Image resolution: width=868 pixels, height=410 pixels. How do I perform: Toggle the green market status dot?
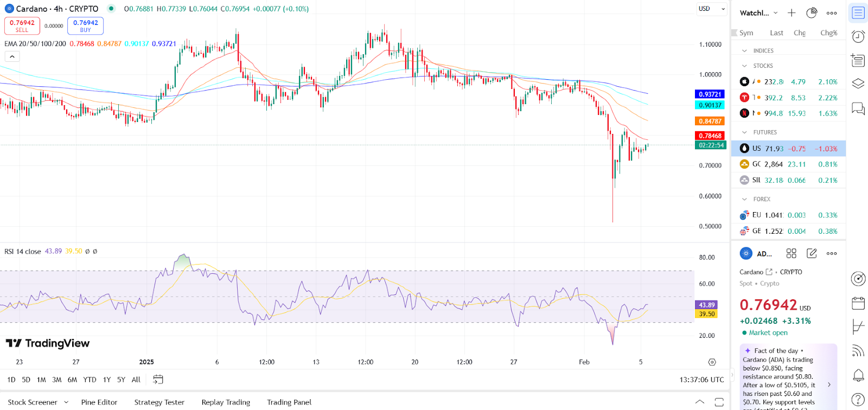[111, 9]
